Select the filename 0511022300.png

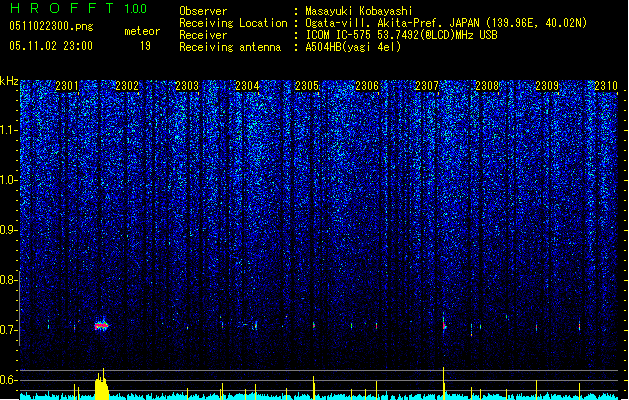click(51, 26)
